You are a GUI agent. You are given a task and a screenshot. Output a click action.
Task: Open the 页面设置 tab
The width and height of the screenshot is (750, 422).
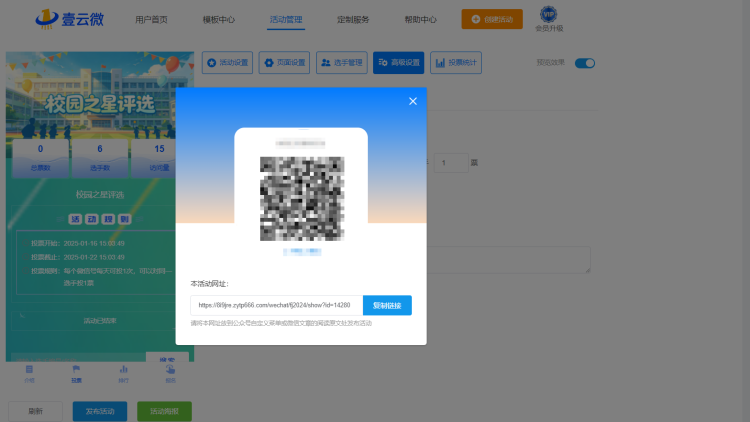(x=284, y=63)
